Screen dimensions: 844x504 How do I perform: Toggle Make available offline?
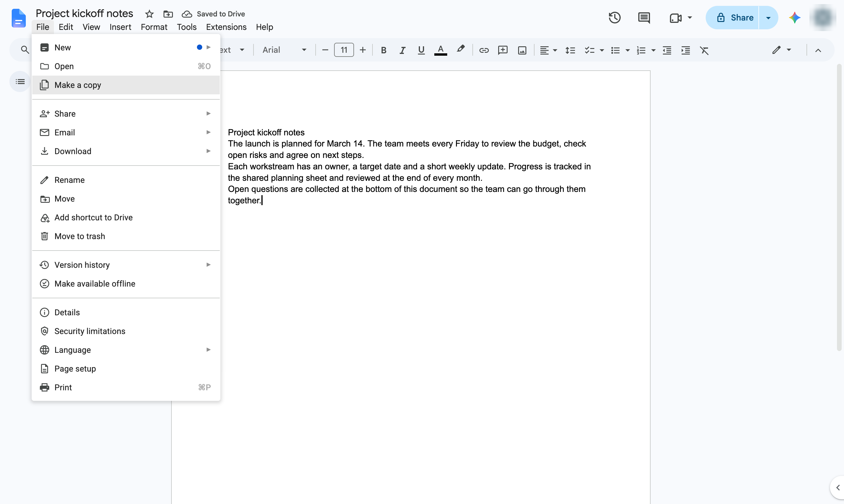click(x=126, y=284)
